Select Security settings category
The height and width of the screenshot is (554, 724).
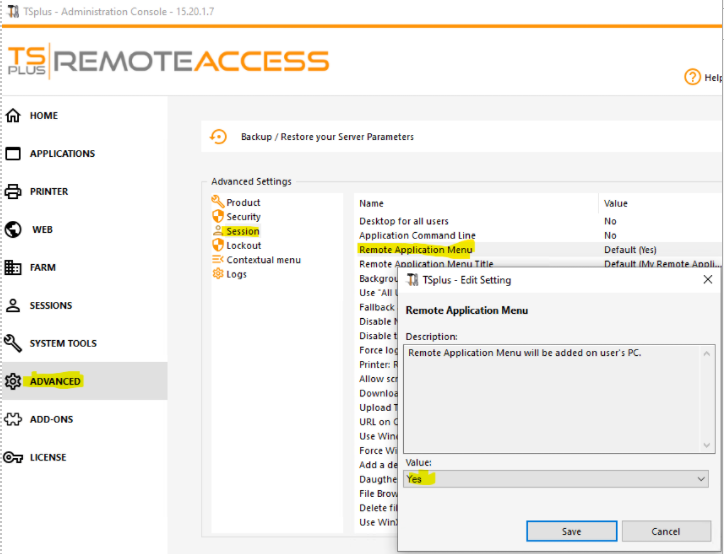[x=243, y=217]
